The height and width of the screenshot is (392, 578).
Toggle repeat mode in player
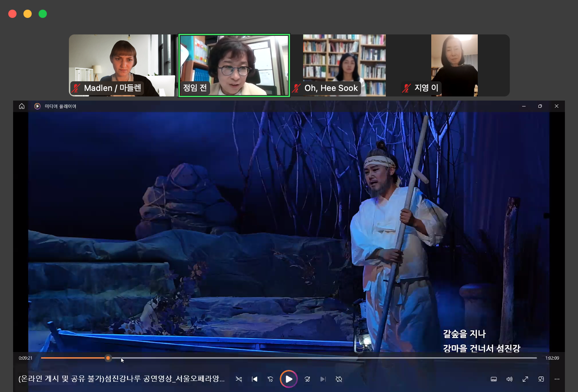click(339, 379)
